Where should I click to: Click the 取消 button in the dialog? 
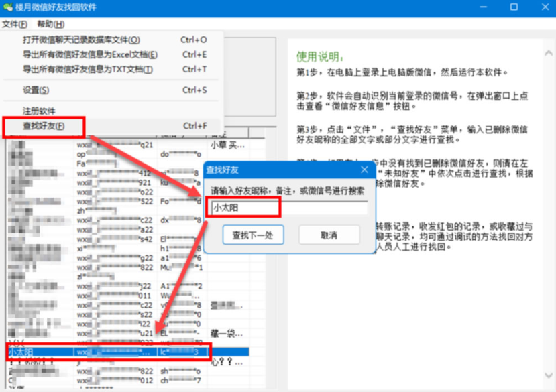click(x=329, y=235)
